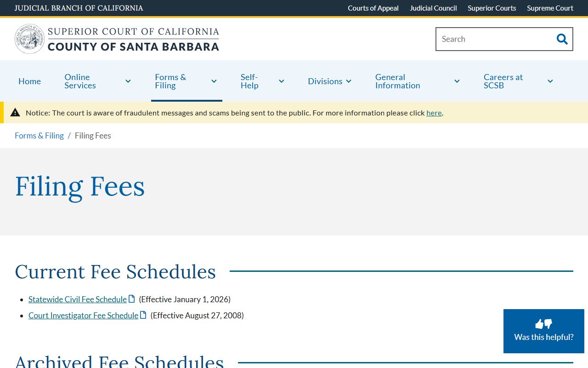Click the Forms & Filing breadcrumb link

pyautogui.click(x=39, y=136)
